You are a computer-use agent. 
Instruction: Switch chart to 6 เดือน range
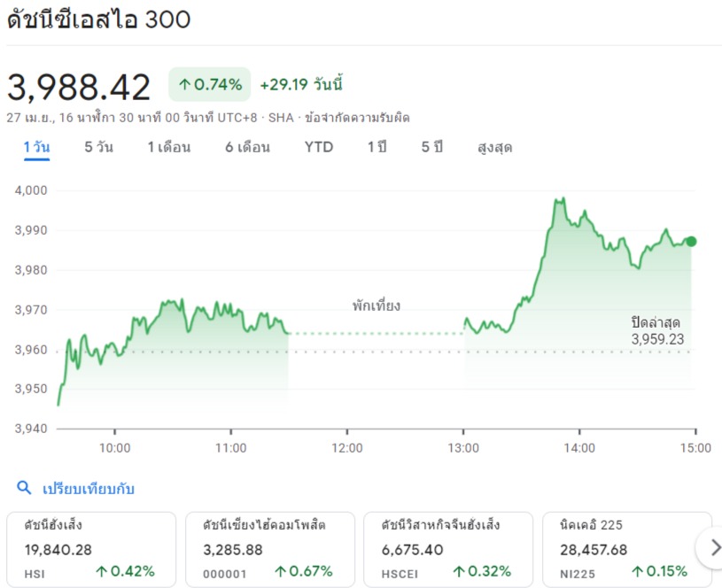coord(247,147)
